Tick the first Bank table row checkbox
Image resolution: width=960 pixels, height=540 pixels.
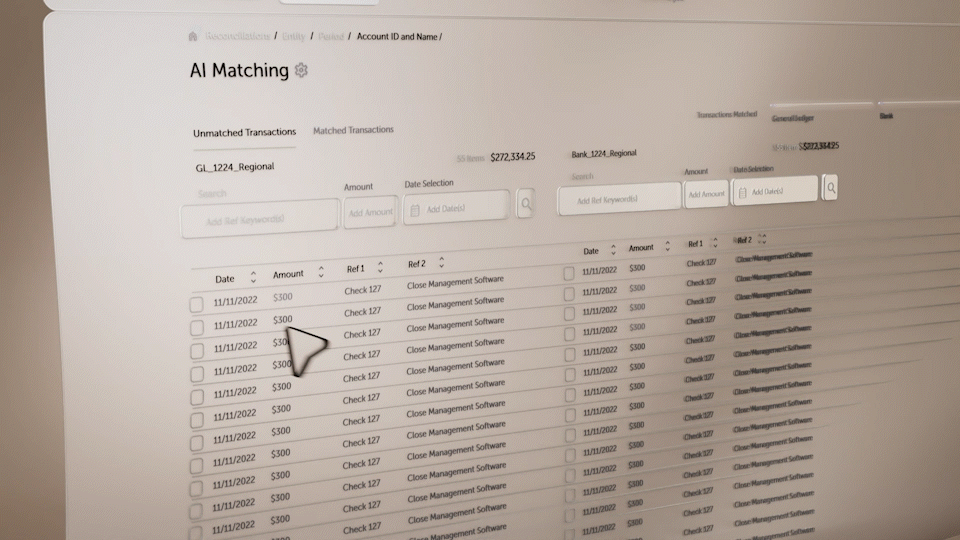569,273
